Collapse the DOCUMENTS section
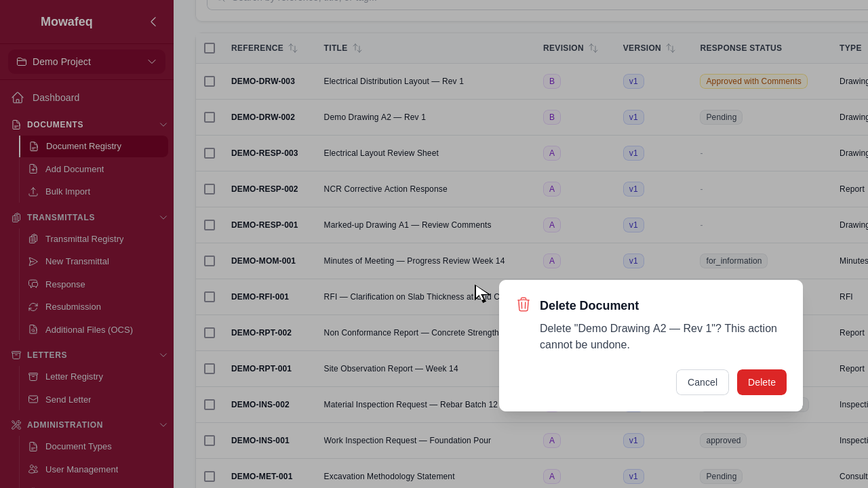868x488 pixels. click(163, 125)
